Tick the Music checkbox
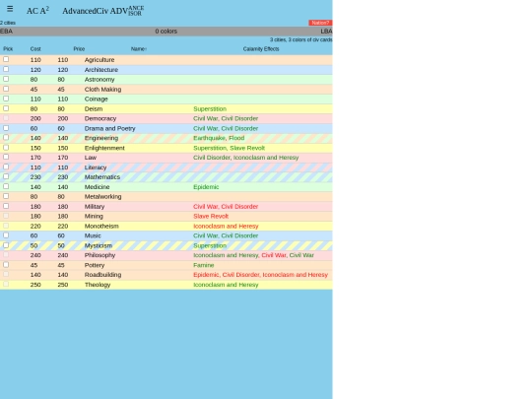This screenshot has height=399, width=532. [6, 235]
